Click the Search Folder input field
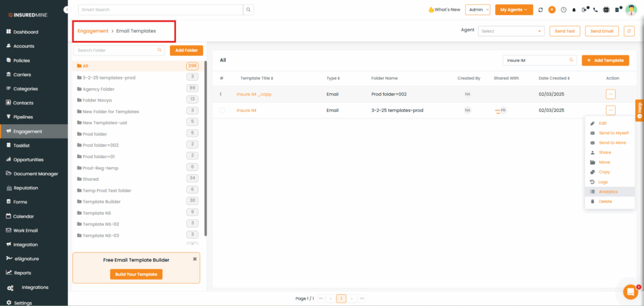 pos(116,50)
